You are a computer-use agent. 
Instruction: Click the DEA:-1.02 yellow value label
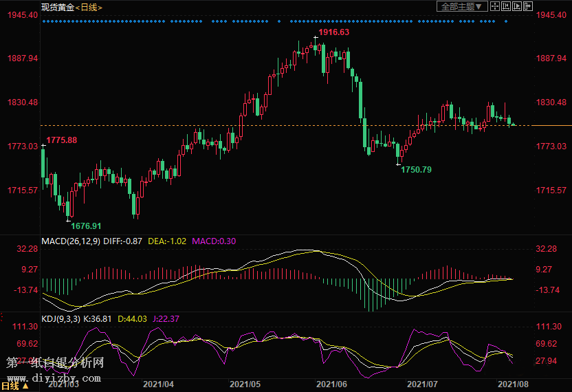167,241
